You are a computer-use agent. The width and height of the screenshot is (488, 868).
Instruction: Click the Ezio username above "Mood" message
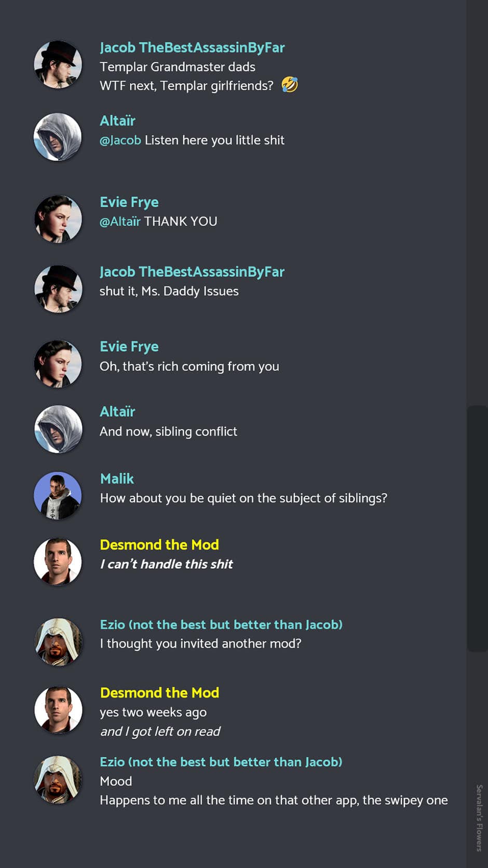tap(221, 762)
